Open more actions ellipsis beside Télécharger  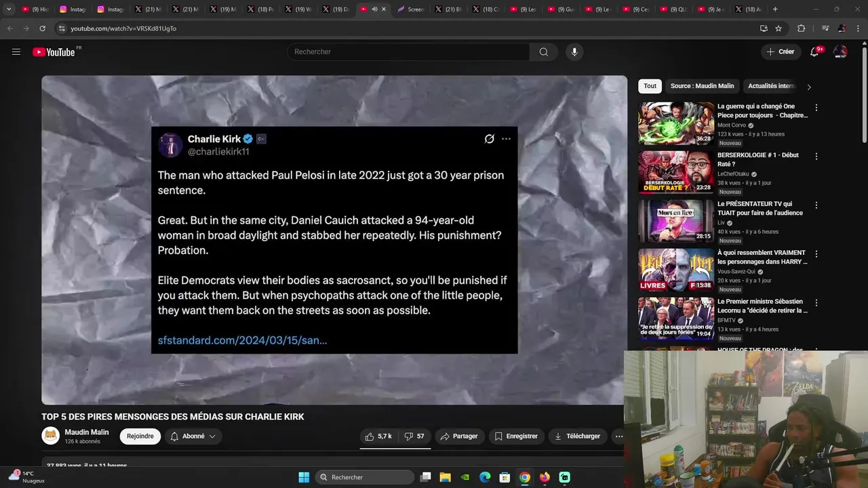(x=618, y=436)
